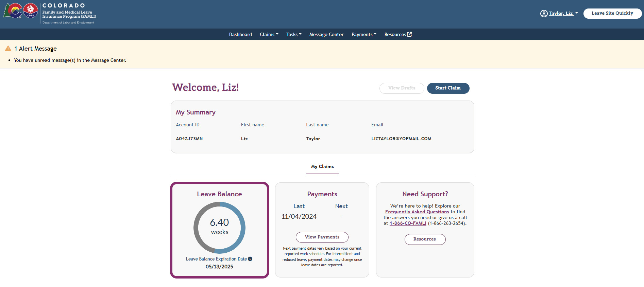Select the My Claims tab
Viewport: 644px width, 287px height.
tap(322, 167)
